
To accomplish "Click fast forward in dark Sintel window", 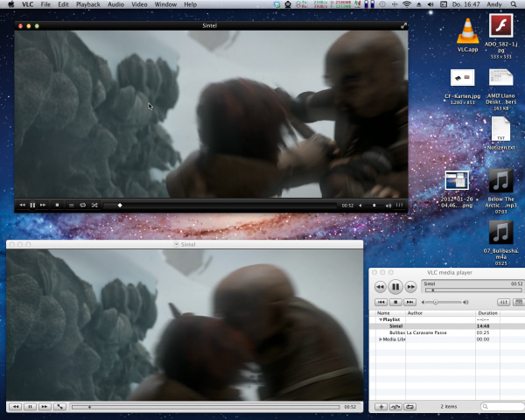I will coord(43,205).
